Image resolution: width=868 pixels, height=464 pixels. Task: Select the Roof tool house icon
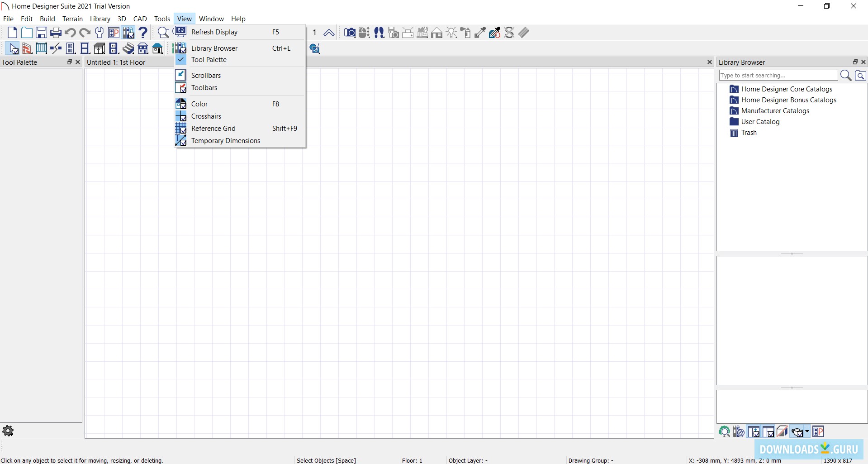tap(157, 48)
